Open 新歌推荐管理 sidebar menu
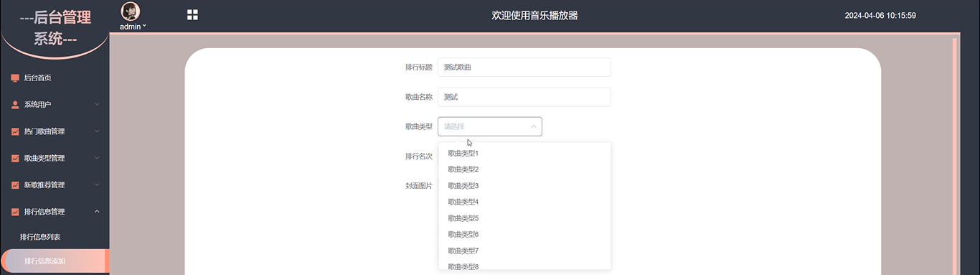 pos(55,185)
